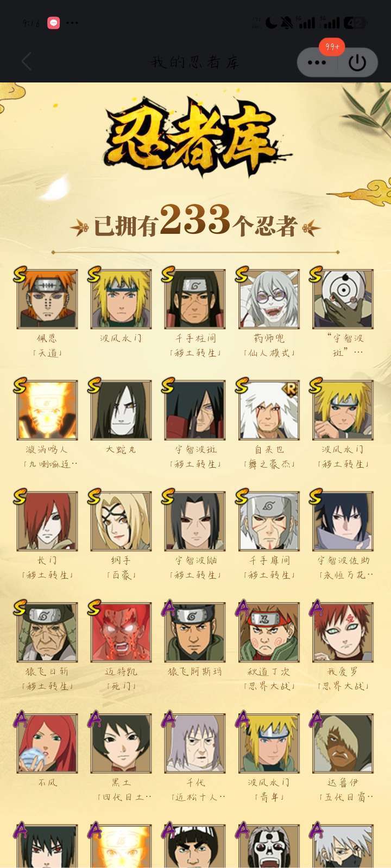This screenshot has height=868, width=391.
Task: Open the 药师兜 仙人模式 ninja card
Action: (269, 299)
